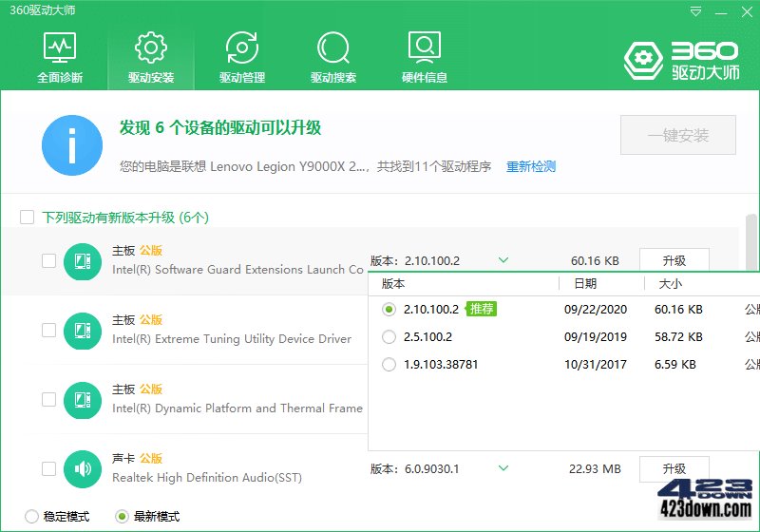Collapse version dropdown arrow for 2.10.100.2
Viewport: 760px width, 532px height.
click(503, 260)
